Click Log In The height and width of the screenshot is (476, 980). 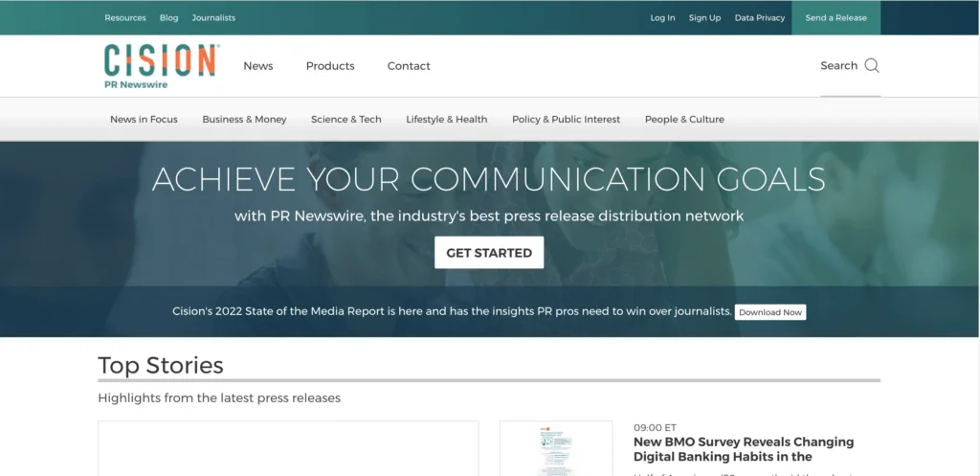(x=662, y=17)
